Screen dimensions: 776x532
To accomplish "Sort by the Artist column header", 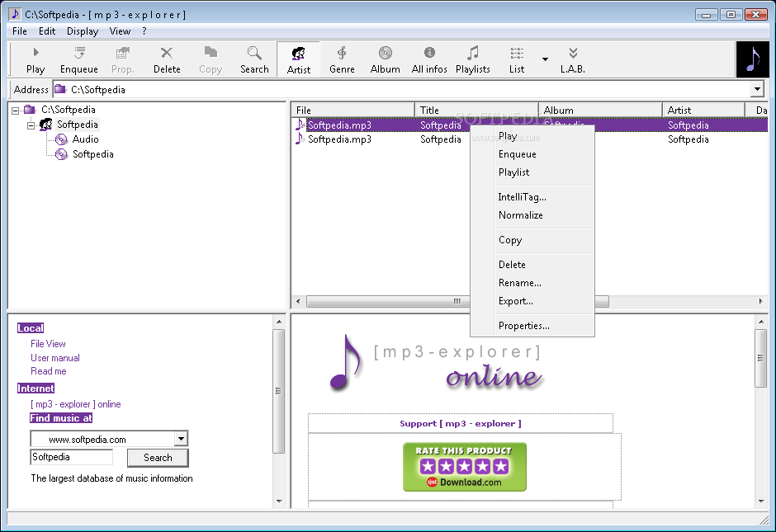I will point(703,111).
